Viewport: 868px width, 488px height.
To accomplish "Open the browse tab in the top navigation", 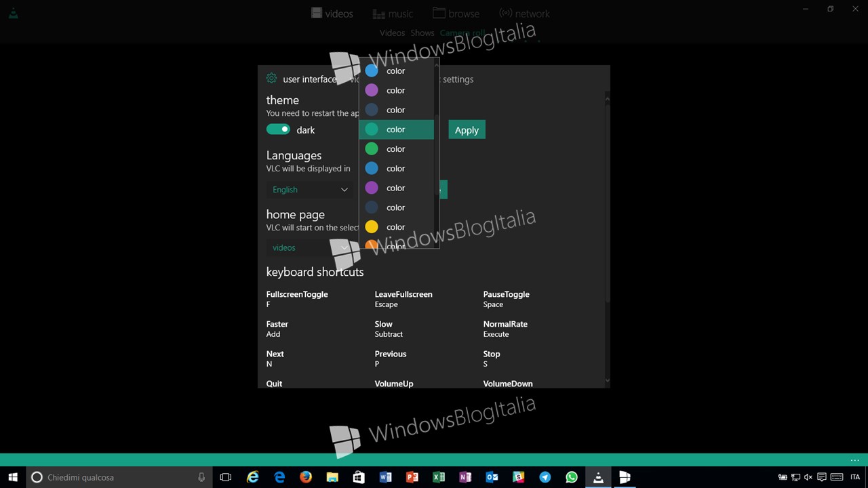I will tap(456, 14).
